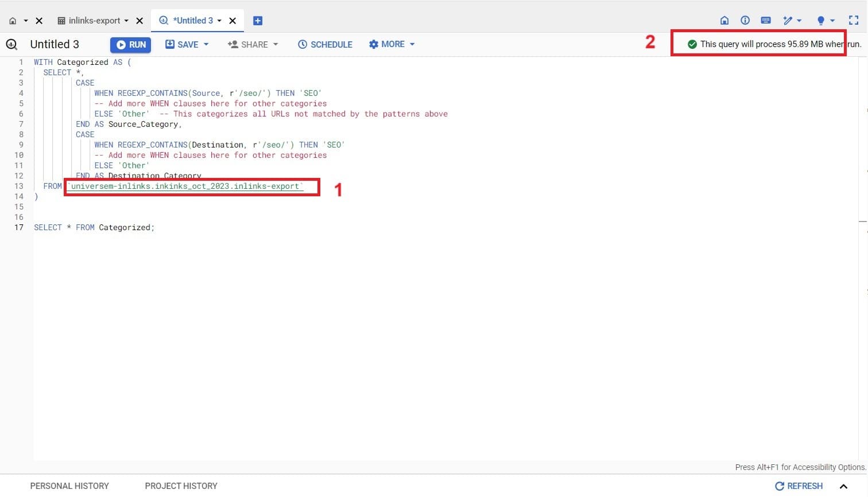Screen dimensions: 868x497
Task: Click the table name link in FROM clause
Action: (x=185, y=187)
